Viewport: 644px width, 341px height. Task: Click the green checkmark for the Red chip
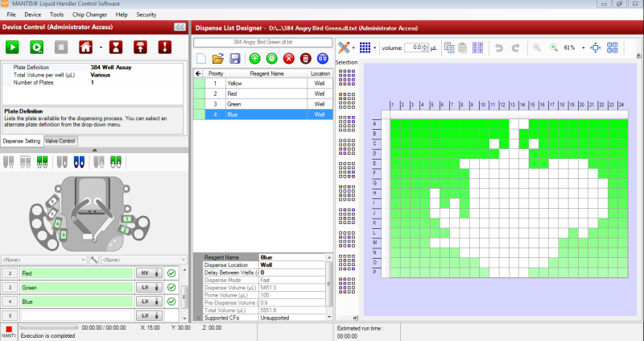point(171,273)
